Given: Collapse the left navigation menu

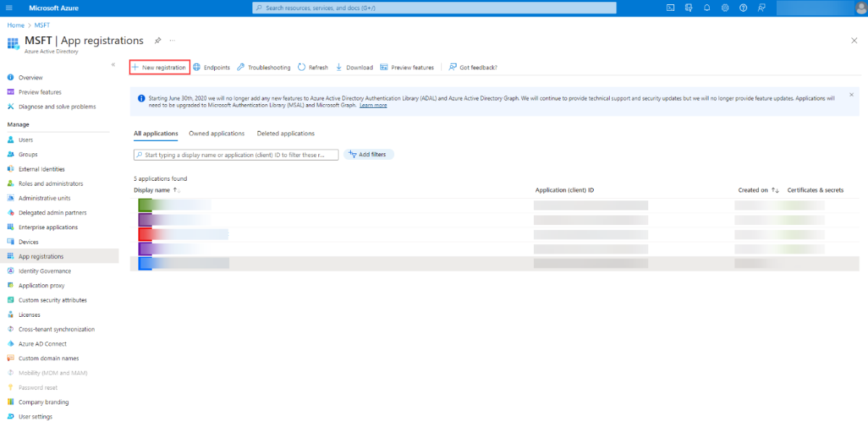Looking at the screenshot, I should pos(113,65).
